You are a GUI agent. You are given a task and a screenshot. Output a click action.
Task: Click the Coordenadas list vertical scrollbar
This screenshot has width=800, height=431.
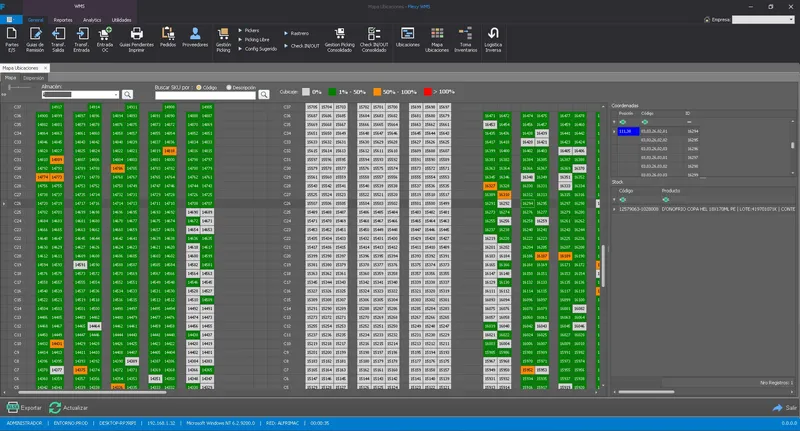point(792,146)
